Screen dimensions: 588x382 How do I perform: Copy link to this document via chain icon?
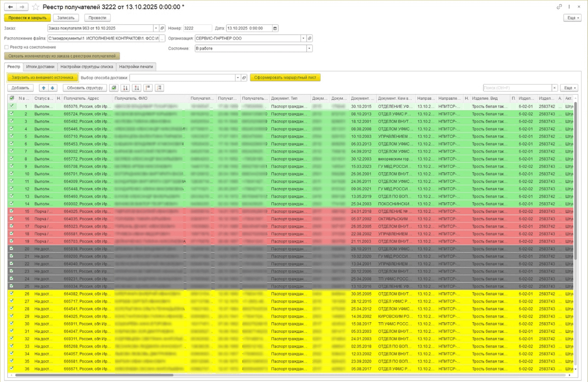tap(560, 7)
